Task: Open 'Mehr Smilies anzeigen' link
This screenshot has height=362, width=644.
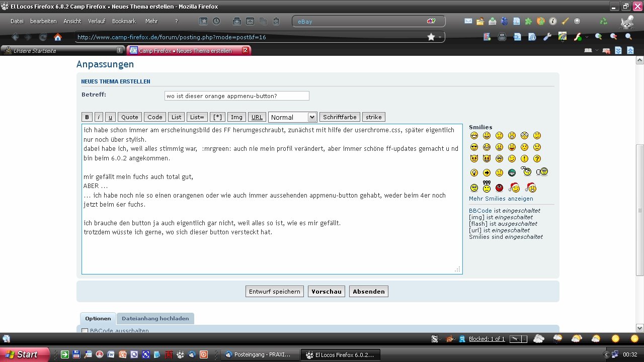Action: click(x=501, y=199)
